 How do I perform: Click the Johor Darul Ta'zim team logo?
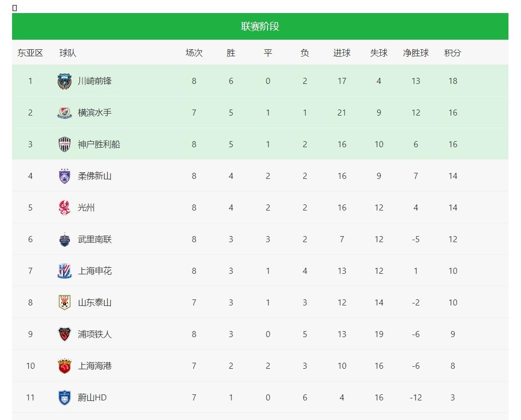64,176
